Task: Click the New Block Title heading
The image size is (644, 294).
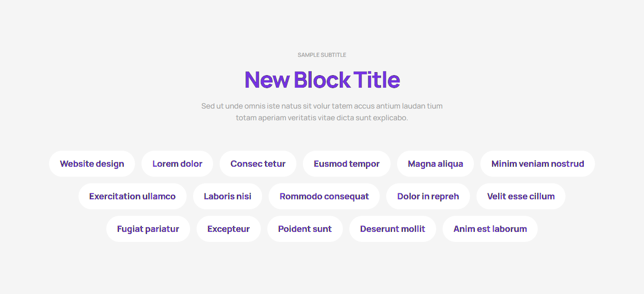Action: (x=322, y=79)
